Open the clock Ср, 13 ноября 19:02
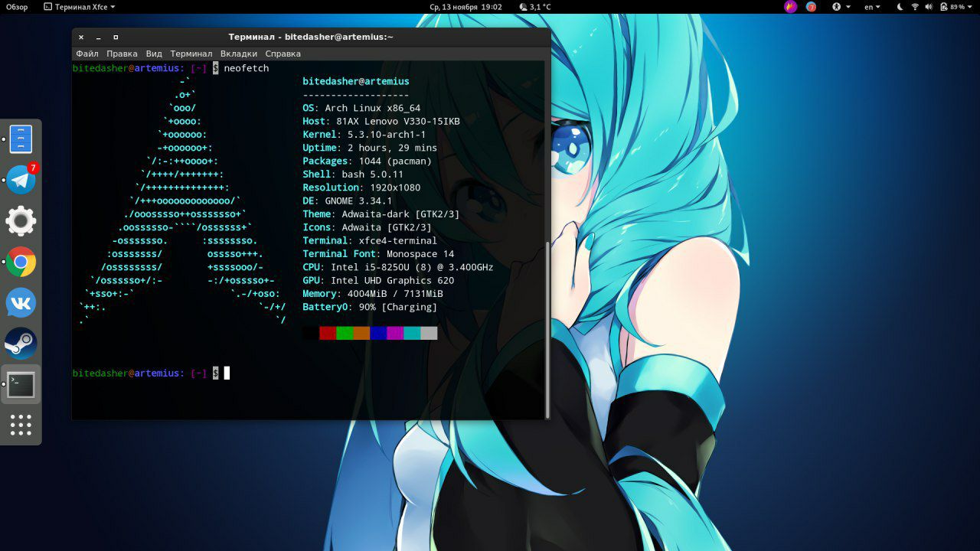 pos(466,7)
